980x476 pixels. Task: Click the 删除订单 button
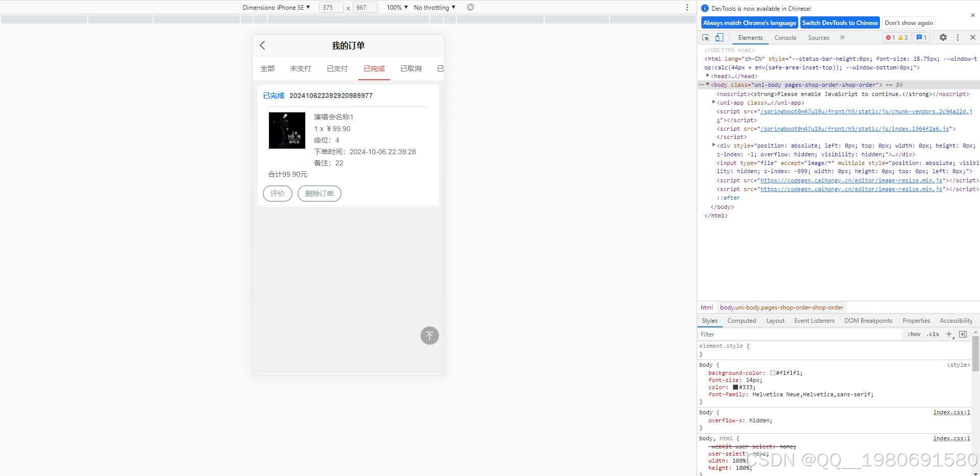point(320,194)
